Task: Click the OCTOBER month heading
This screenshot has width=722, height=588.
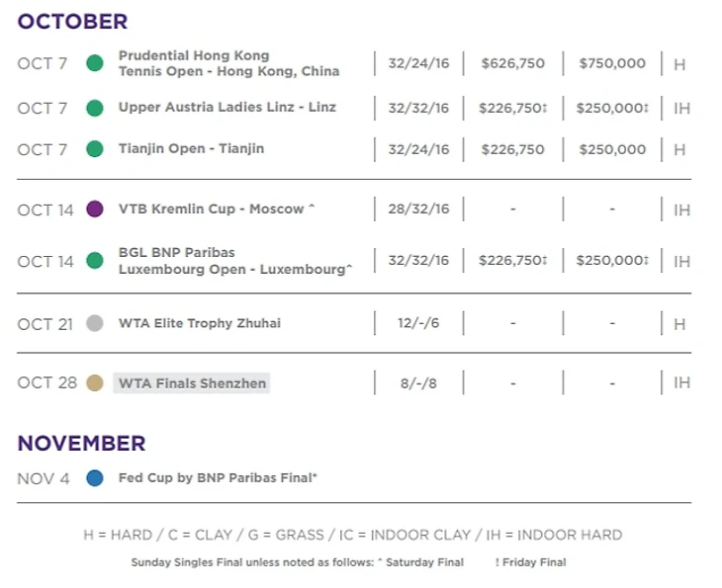Action: click(x=72, y=21)
